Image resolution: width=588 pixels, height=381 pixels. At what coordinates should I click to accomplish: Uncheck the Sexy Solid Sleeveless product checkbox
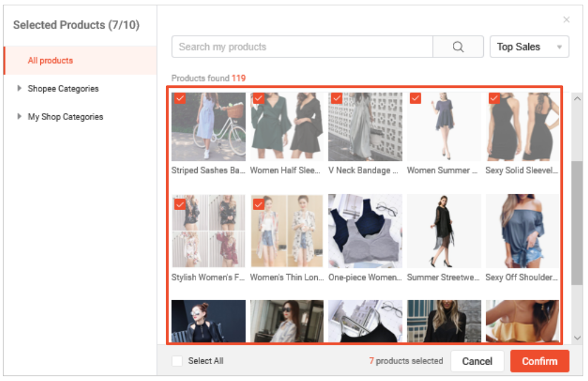[x=494, y=98]
